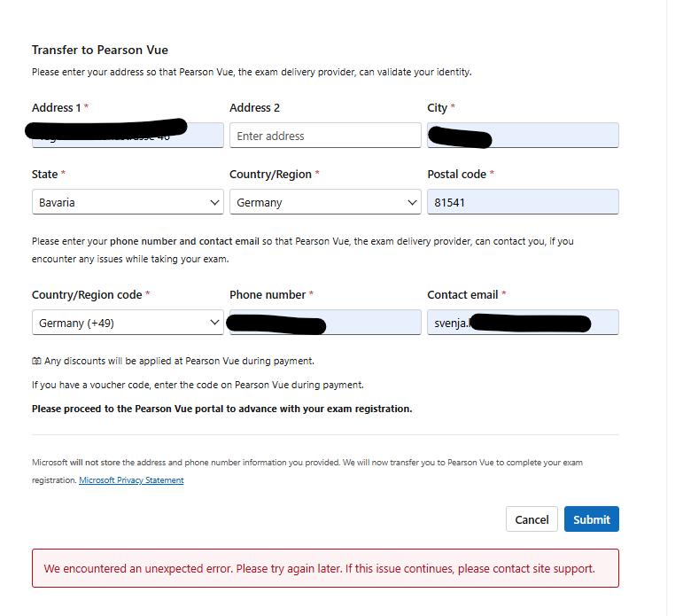Submit the Pearson Vue transfer form
Viewport: 683px width, 616px height.
[x=592, y=519]
